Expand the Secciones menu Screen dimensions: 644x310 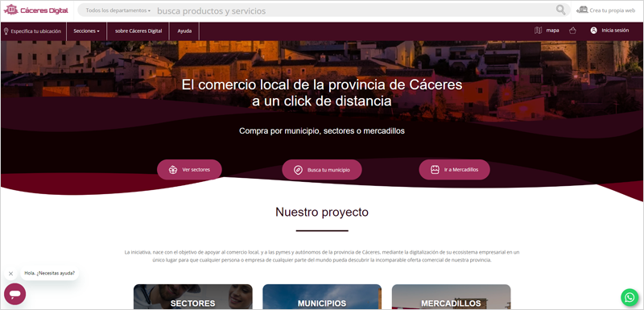tap(86, 31)
